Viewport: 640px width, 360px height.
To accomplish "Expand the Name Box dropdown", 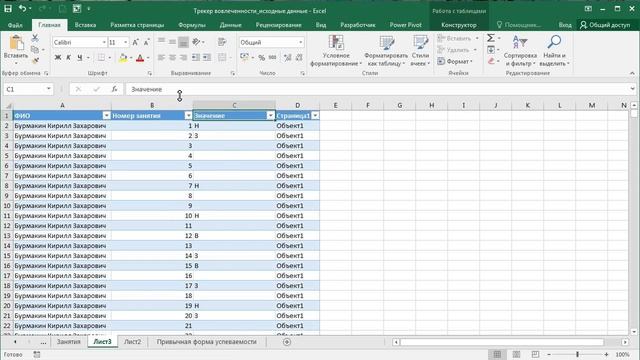I will (49, 89).
